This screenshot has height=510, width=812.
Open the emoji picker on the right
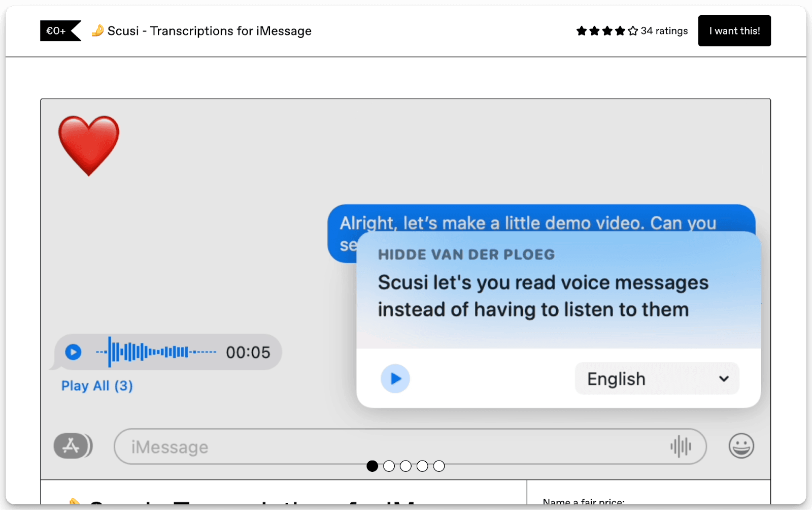tap(740, 445)
